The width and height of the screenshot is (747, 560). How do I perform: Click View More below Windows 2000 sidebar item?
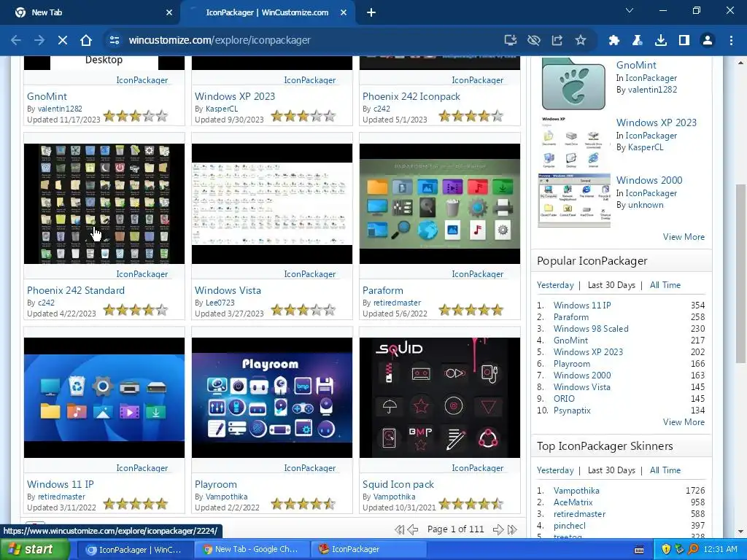click(x=684, y=237)
